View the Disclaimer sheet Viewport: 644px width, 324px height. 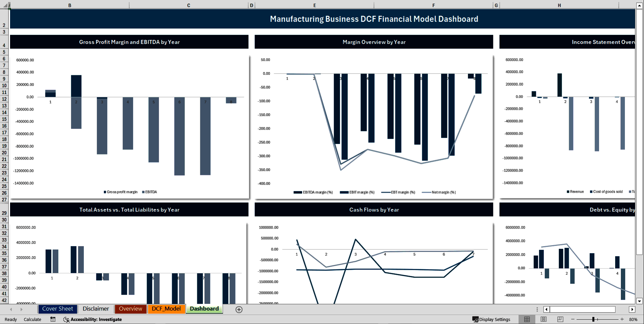tap(96, 309)
